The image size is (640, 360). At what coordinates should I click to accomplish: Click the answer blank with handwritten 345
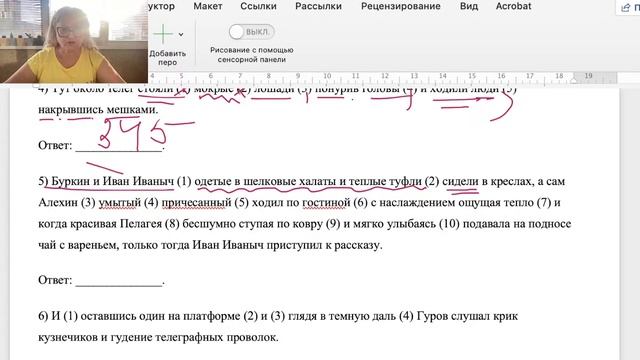pyautogui.click(x=119, y=145)
